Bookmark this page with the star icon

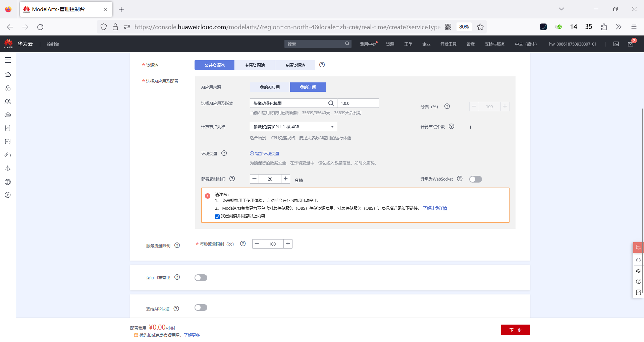point(480,27)
